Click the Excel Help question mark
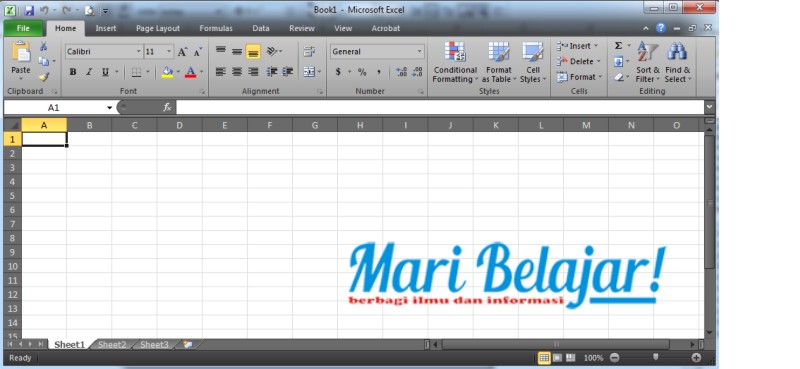The image size is (800, 369). (x=661, y=29)
